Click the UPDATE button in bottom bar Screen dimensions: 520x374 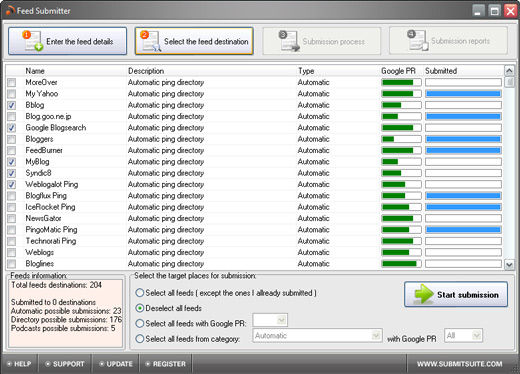116,364
